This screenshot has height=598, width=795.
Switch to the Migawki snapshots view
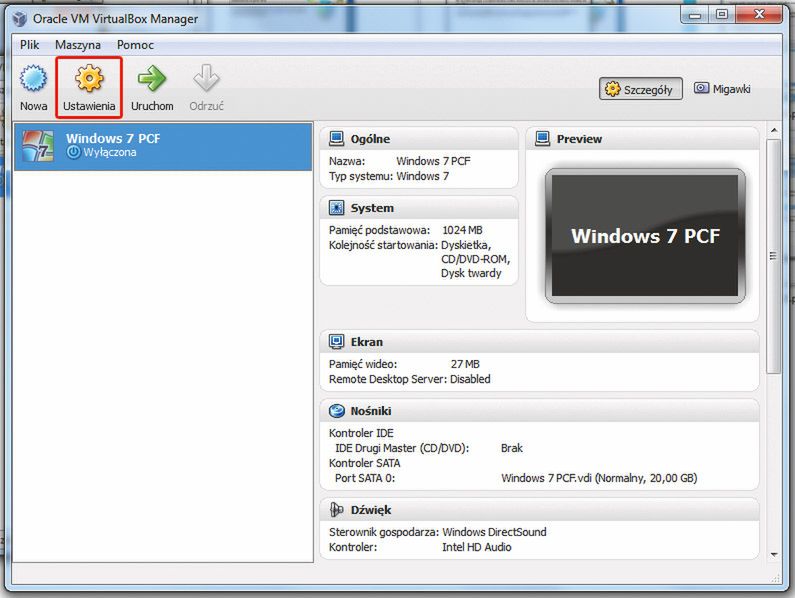tap(722, 89)
